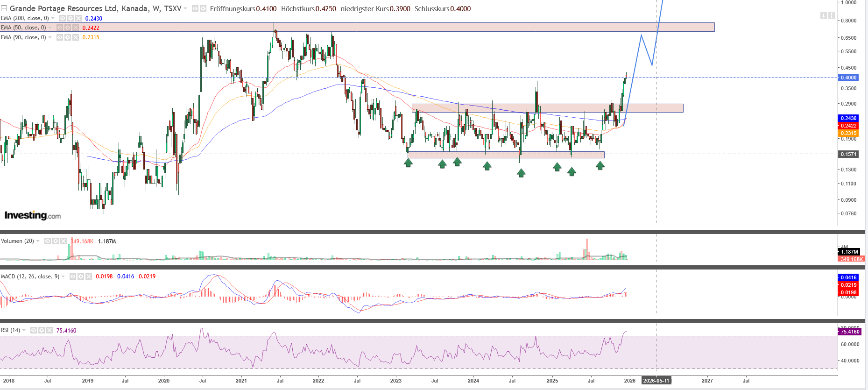This screenshot has height=390, width=868.
Task: Open MACD indicator settings gear
Action: pyautogui.click(x=81, y=277)
